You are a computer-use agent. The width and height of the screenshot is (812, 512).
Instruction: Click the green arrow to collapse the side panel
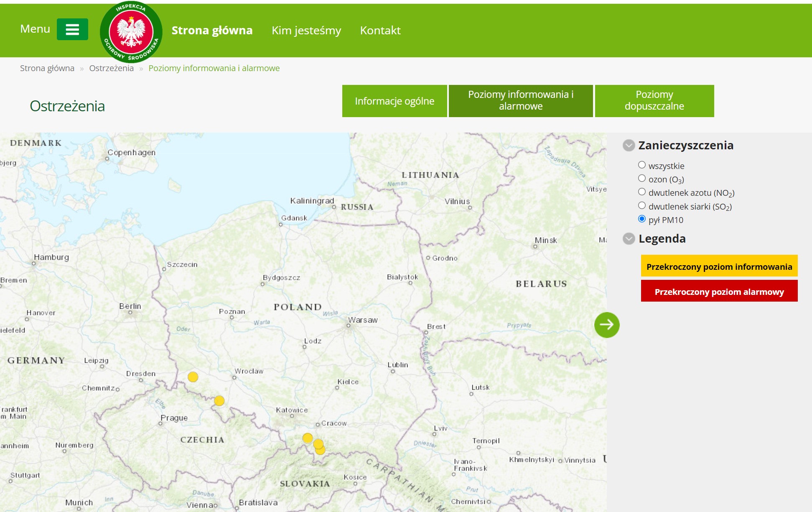(607, 325)
